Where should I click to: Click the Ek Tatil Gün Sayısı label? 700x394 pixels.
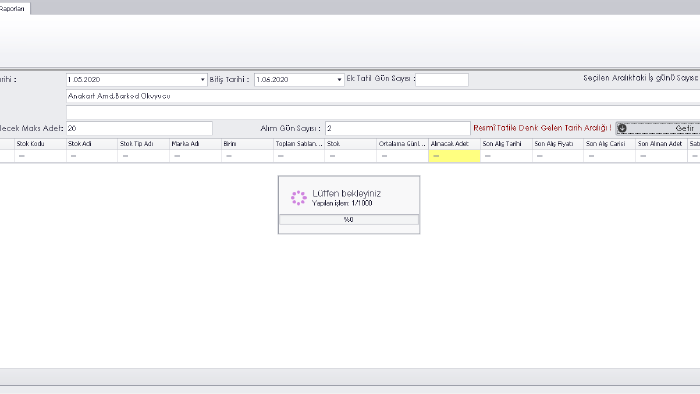point(380,79)
